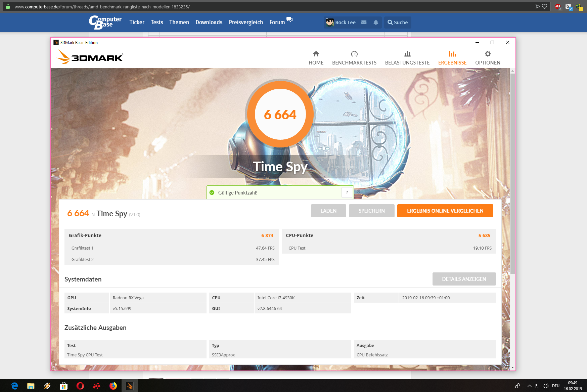Switch to the BENCHMARKTESTS tab
587x392 pixels.
pyautogui.click(x=354, y=58)
